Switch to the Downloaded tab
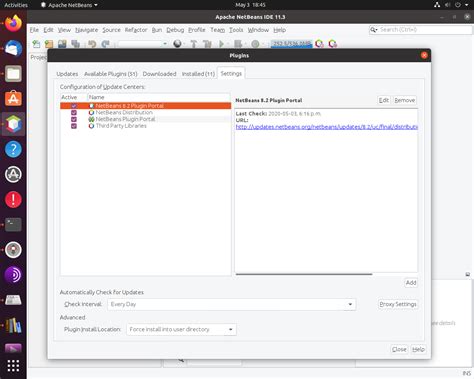 159,74
